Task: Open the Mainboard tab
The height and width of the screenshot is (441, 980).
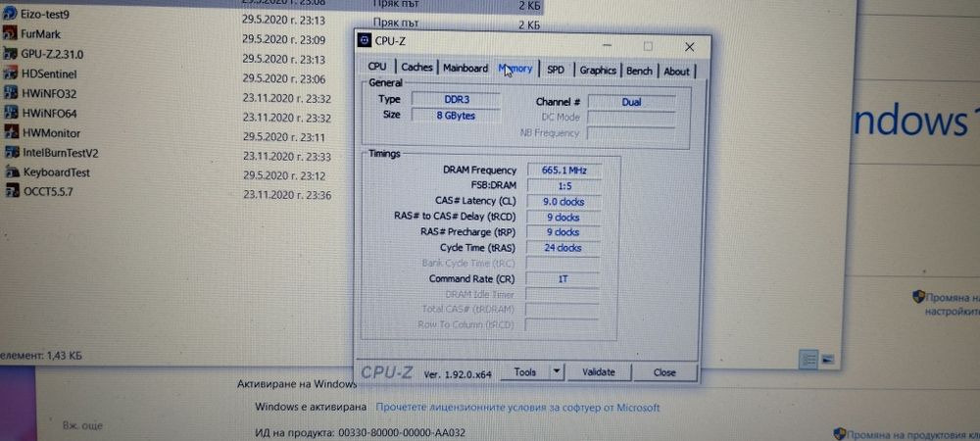Action: click(465, 68)
